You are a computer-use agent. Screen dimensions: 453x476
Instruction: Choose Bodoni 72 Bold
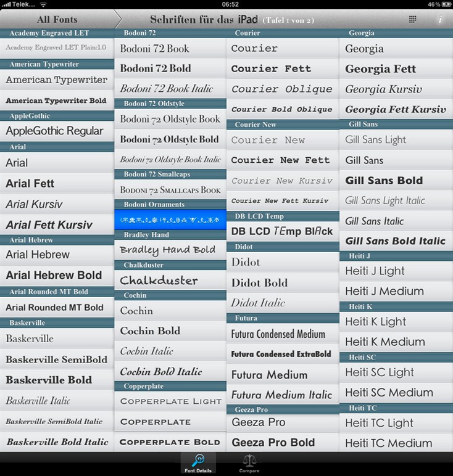coord(170,68)
